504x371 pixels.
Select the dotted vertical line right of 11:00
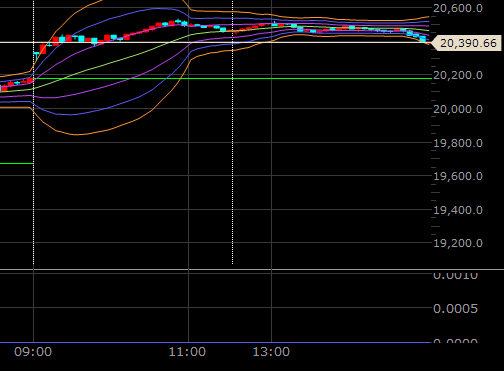point(232,133)
